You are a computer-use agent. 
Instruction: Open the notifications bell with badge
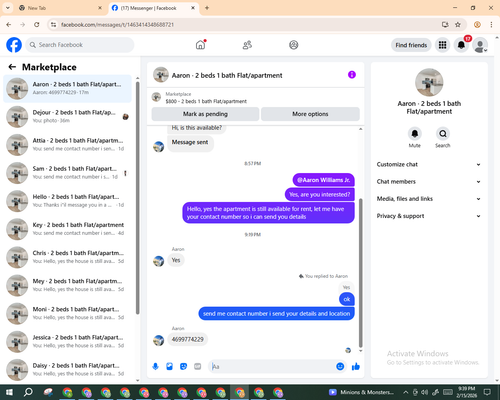[461, 45]
